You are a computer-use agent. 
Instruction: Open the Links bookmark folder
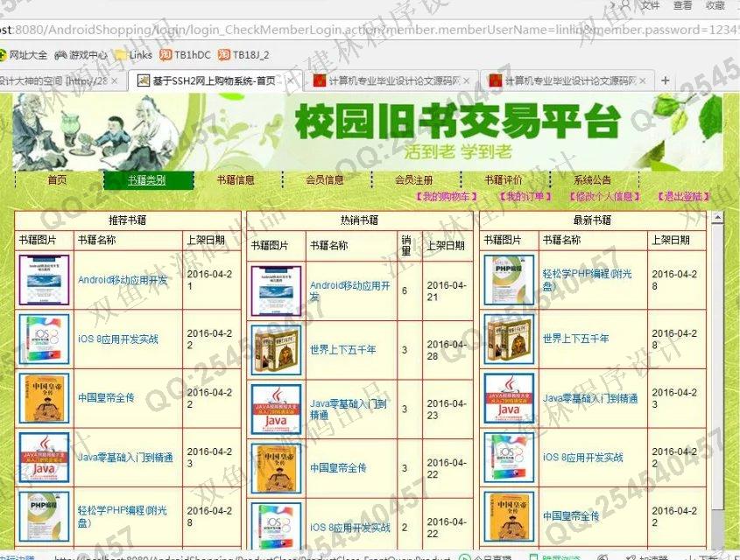pyautogui.click(x=134, y=55)
